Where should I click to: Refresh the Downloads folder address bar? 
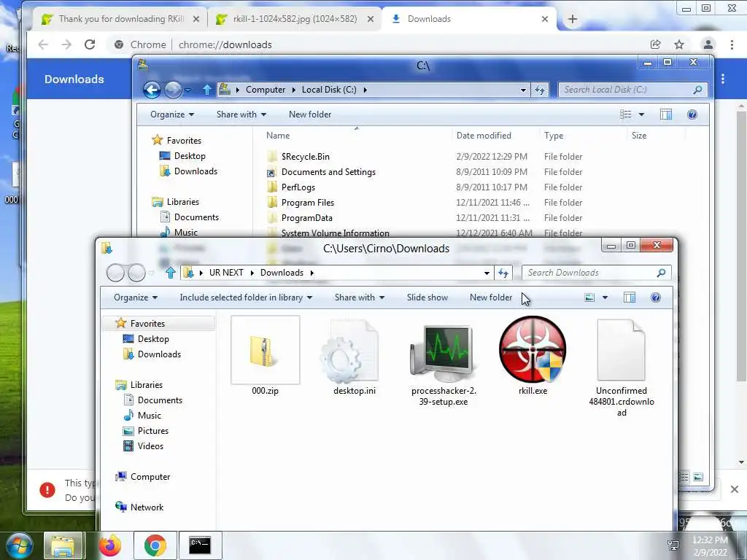point(503,273)
